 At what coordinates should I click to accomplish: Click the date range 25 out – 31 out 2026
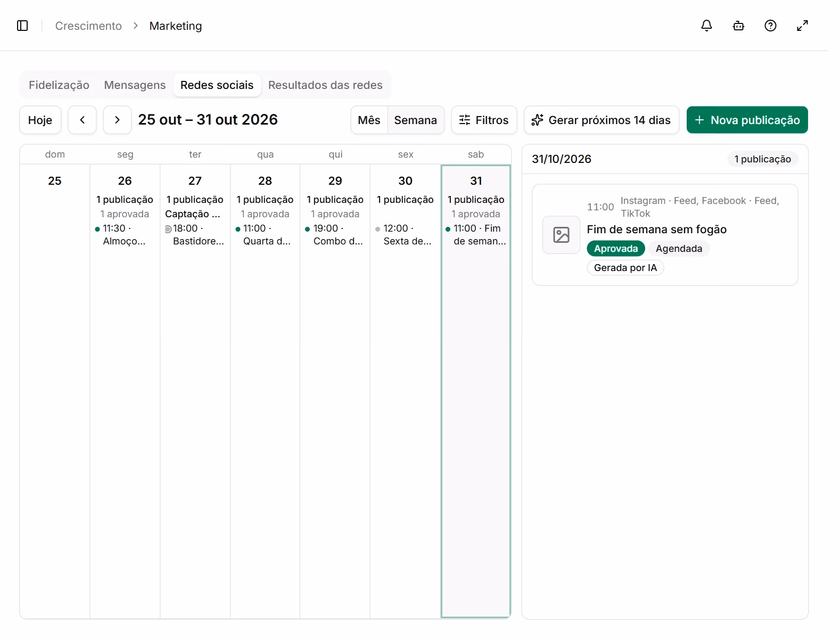(x=208, y=120)
